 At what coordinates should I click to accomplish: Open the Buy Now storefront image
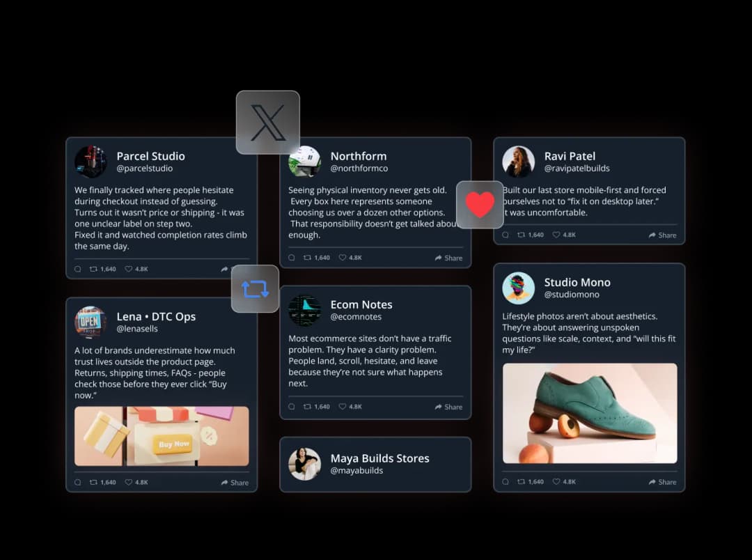coord(162,436)
